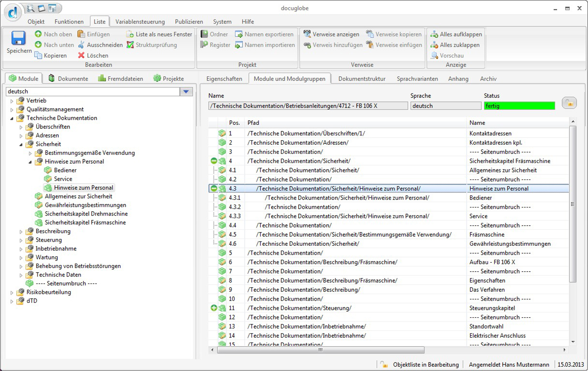The height and width of the screenshot is (371, 588).
Task: Click the lock icon beside the status field
Action: (569, 103)
